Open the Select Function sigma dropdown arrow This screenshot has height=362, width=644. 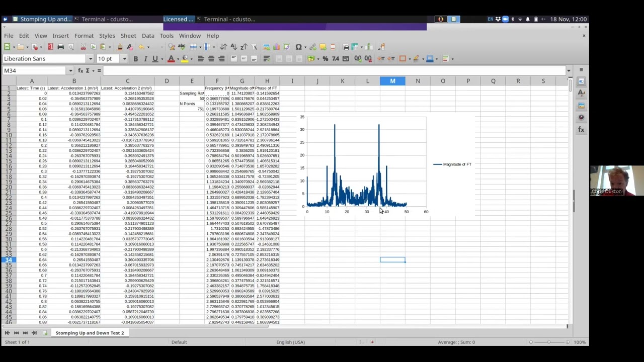[94, 71]
